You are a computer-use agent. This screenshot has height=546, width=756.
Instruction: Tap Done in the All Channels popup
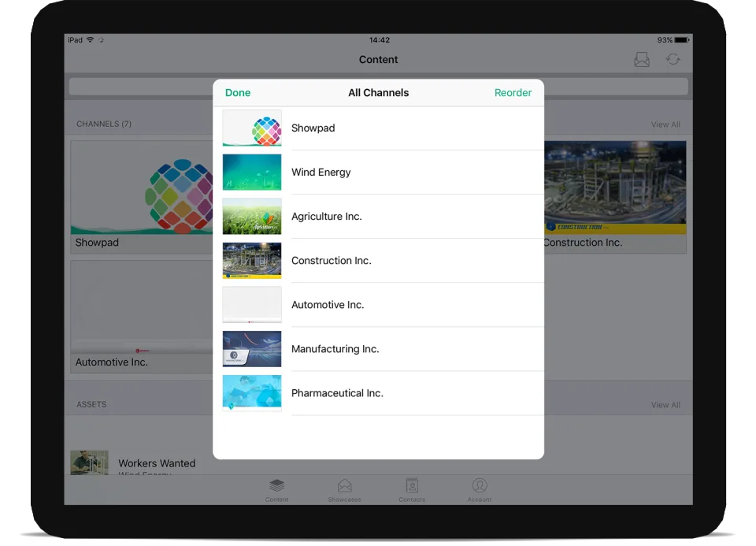[238, 93]
